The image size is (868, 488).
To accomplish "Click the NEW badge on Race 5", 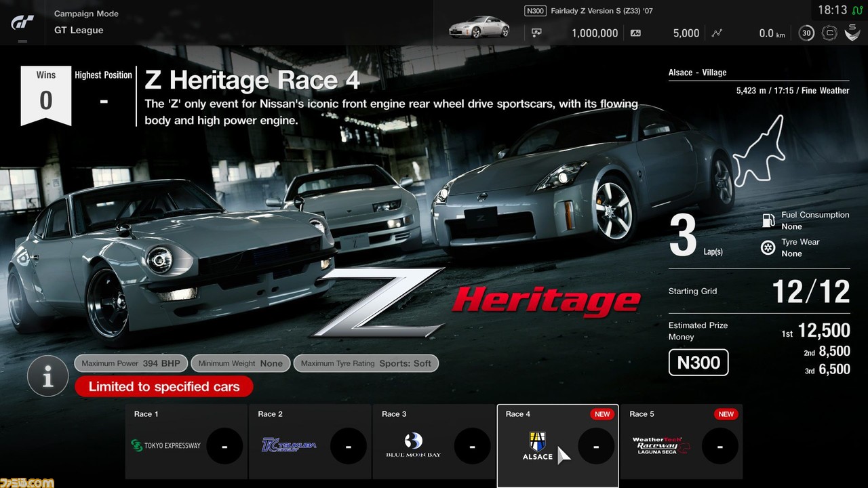I will [x=726, y=414].
